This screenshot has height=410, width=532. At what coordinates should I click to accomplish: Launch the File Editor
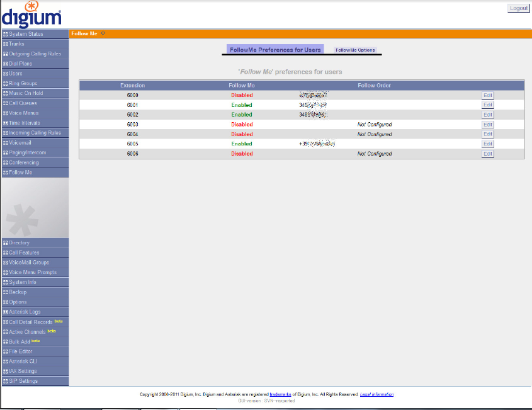click(35, 351)
